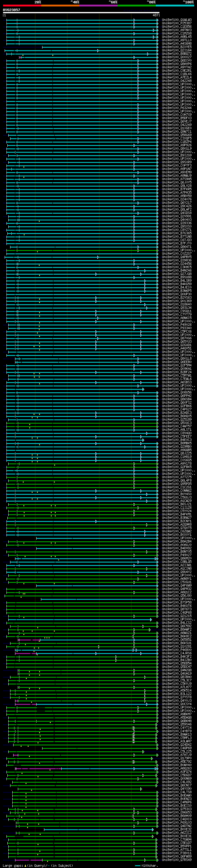Select the UniRef100_B2XYE5 label
This screenshot has height=868, width=197.
(177, 47)
